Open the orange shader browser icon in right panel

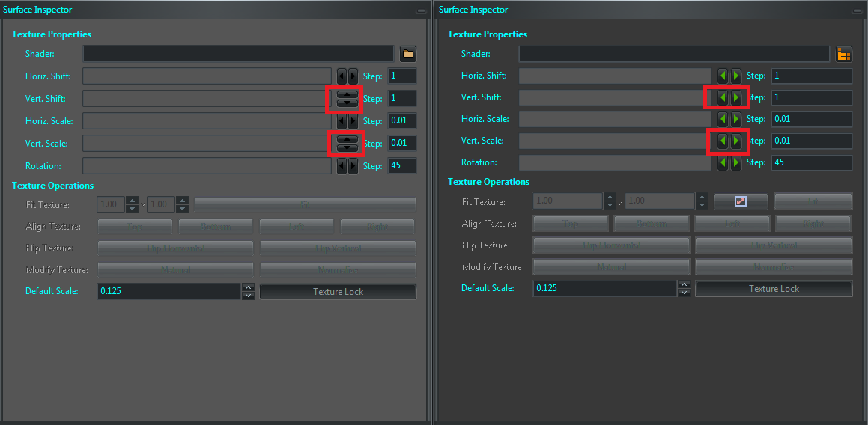click(844, 54)
